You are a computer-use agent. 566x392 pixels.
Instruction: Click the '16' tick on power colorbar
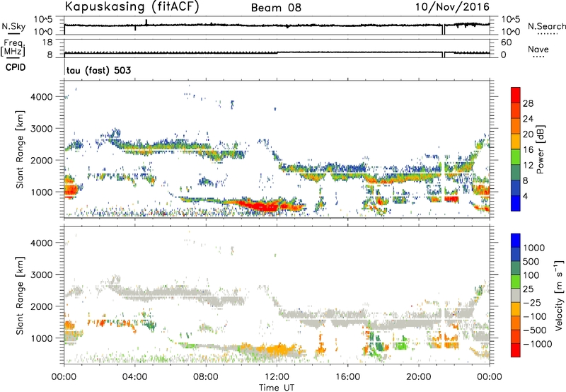pos(528,150)
